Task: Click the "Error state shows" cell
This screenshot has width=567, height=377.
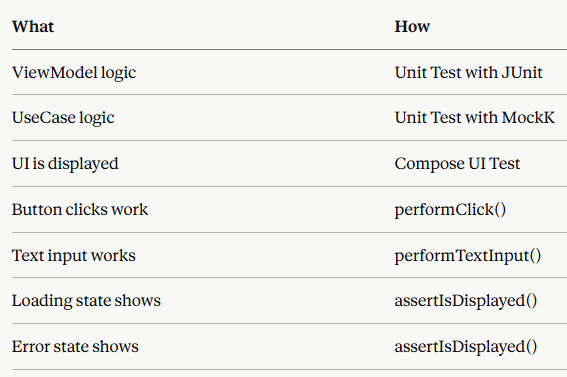Action: 75,347
